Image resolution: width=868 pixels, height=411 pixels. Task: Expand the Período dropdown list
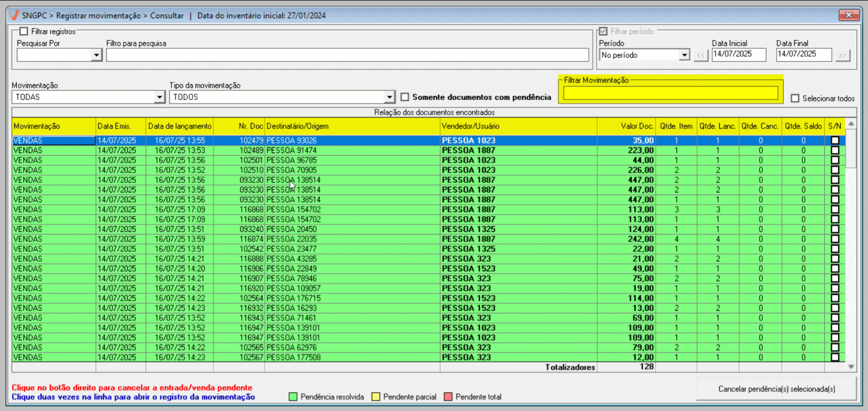coord(684,55)
